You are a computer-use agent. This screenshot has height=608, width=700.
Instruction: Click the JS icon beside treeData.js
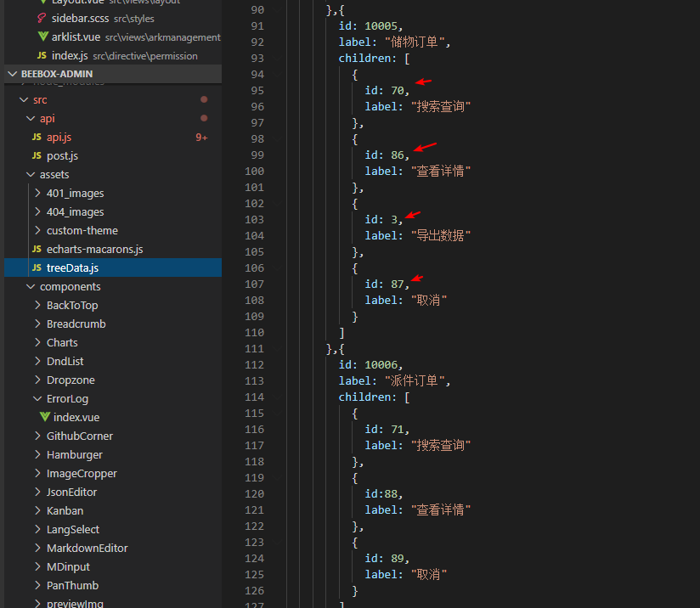[x=37, y=267]
